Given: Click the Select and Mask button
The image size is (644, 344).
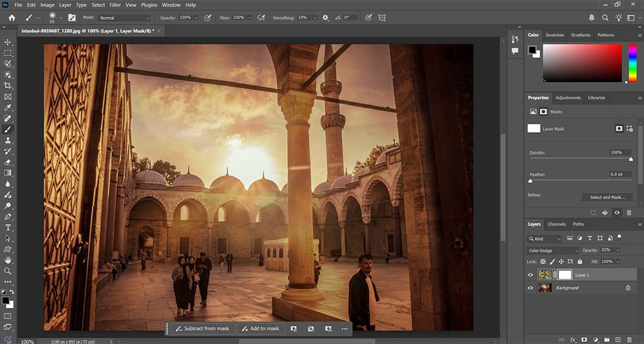Looking at the screenshot, I should pyautogui.click(x=607, y=197).
